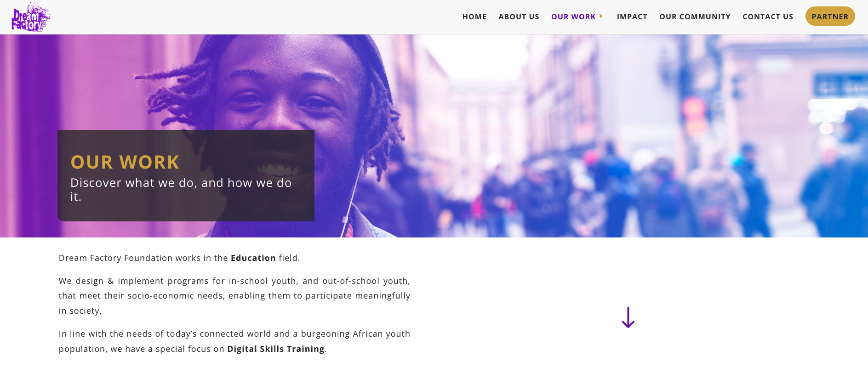The width and height of the screenshot is (868, 367).
Task: Click the bold Digital Skills Training text
Action: pyautogui.click(x=276, y=349)
